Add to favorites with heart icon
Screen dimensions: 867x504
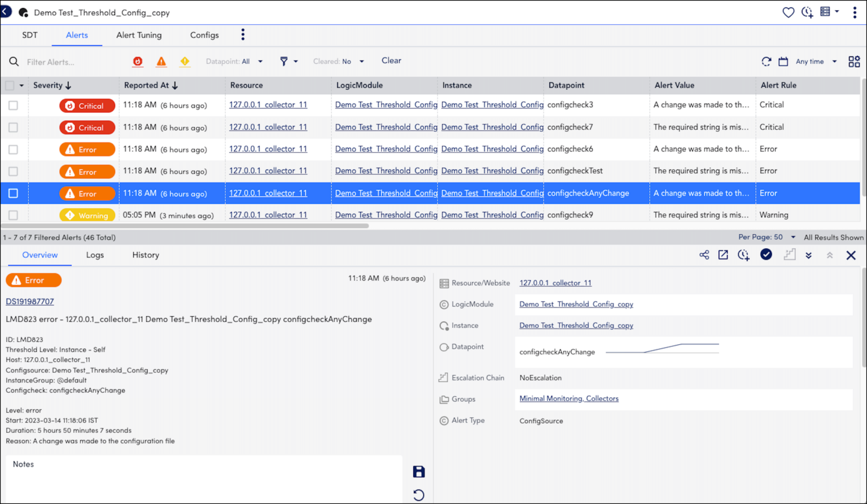[x=788, y=12]
